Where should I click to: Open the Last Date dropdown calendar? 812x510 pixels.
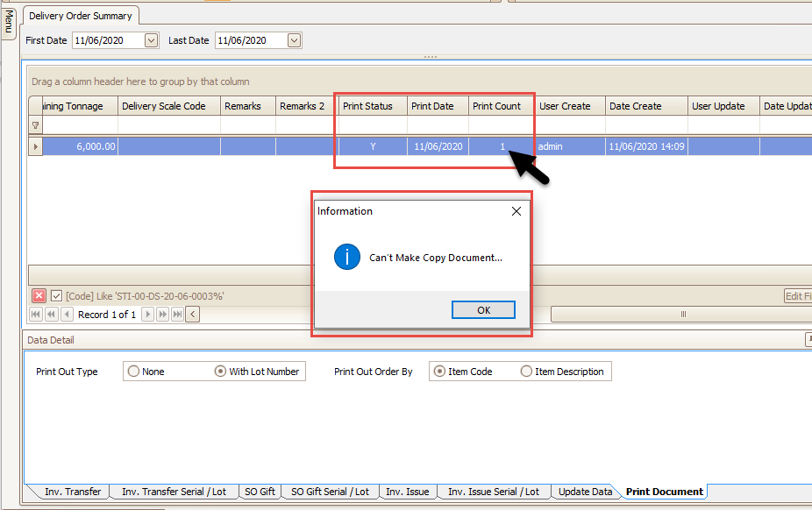pyautogui.click(x=294, y=40)
